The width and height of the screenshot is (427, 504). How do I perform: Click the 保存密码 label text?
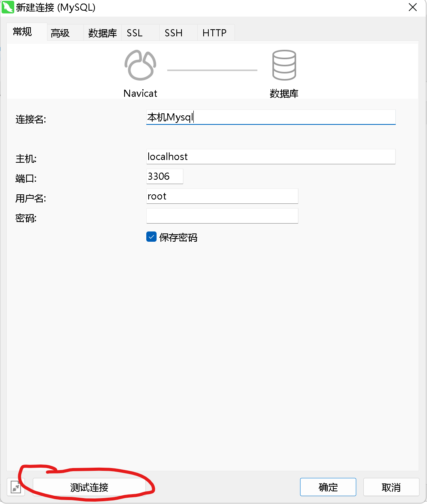[x=178, y=237]
